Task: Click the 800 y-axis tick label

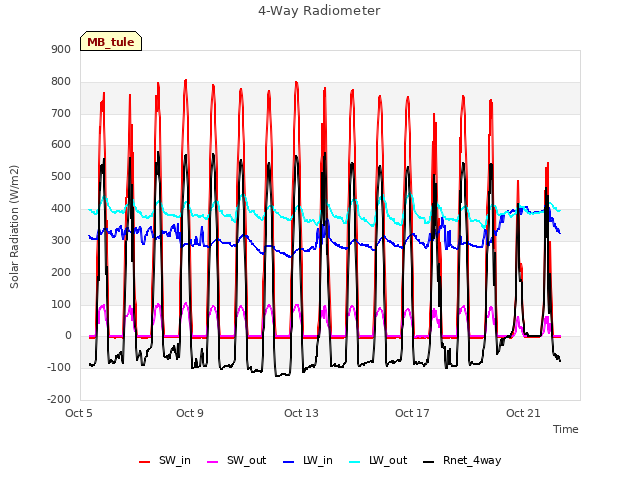Action: [61, 81]
